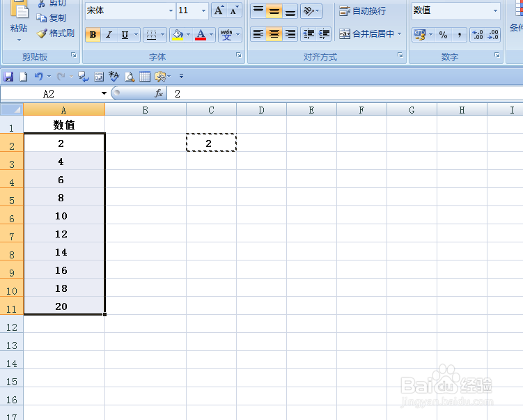
Task: Align text to top of cell
Action: click(x=258, y=11)
